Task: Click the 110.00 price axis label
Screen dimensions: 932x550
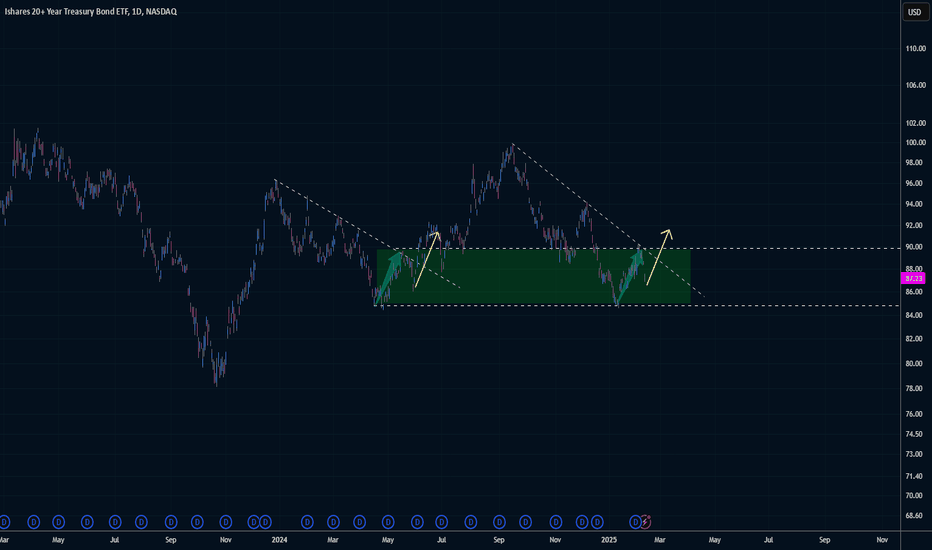Action: 915,49
